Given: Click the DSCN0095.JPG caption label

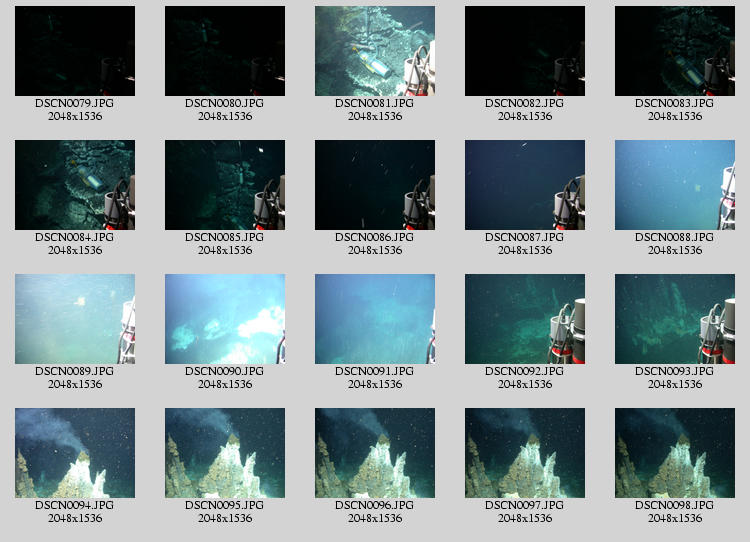Looking at the screenshot, I should [x=225, y=506].
